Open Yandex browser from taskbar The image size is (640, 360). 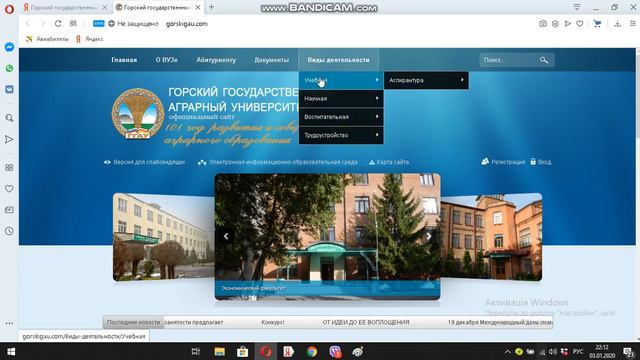pyautogui.click(x=289, y=352)
